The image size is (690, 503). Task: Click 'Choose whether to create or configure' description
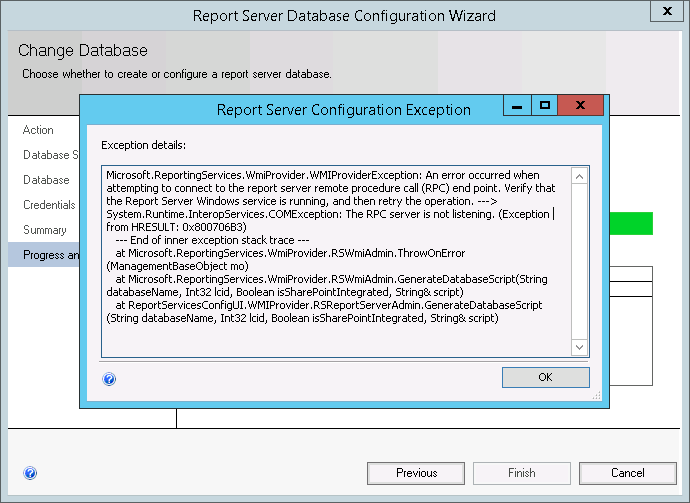(x=177, y=74)
